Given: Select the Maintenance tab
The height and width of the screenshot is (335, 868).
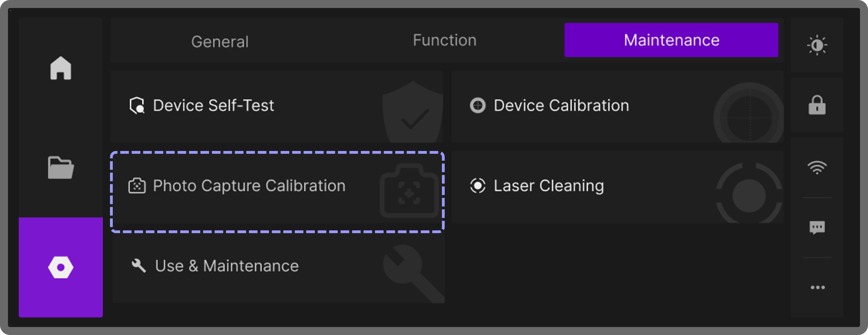Looking at the screenshot, I should pos(671,41).
